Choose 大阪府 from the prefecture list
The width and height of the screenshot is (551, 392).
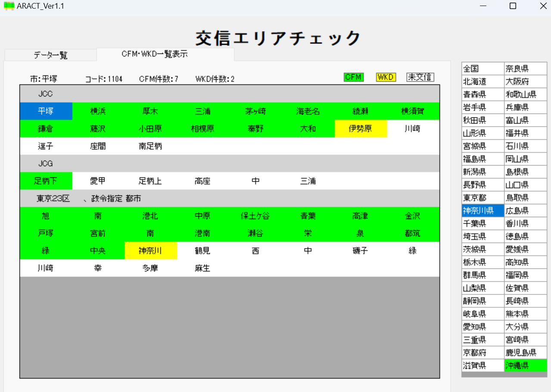(x=525, y=82)
